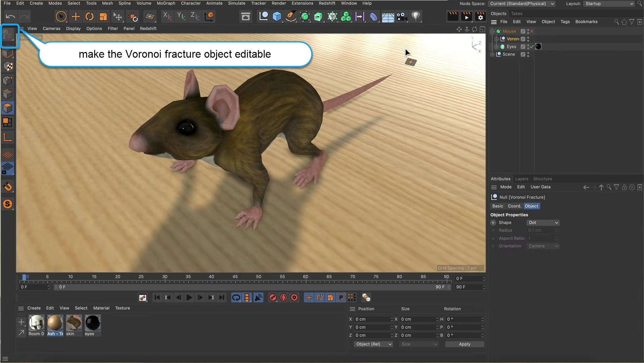Toggle editor visibility dot for Mouse object

click(x=528, y=30)
